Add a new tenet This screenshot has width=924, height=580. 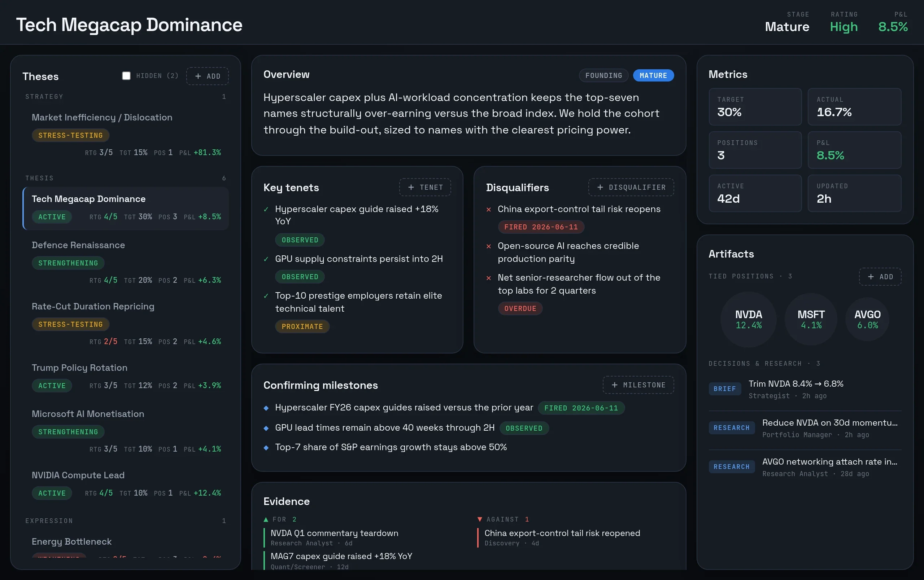point(425,187)
